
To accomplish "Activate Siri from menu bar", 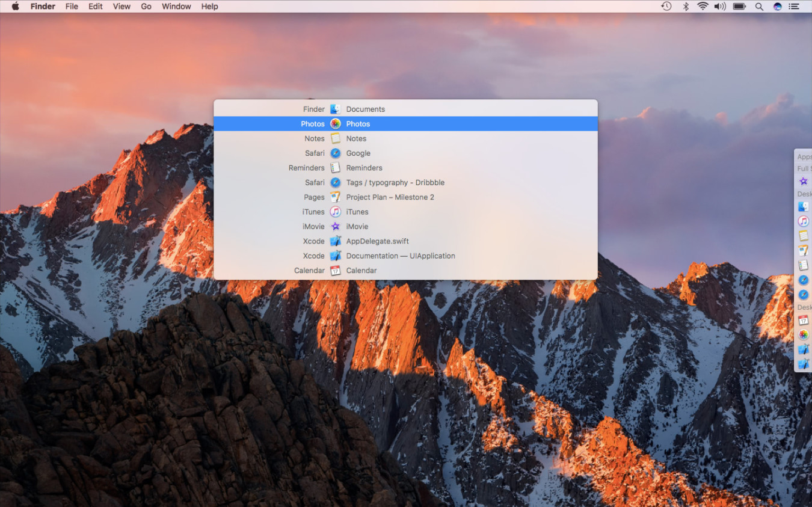I will coord(778,6).
